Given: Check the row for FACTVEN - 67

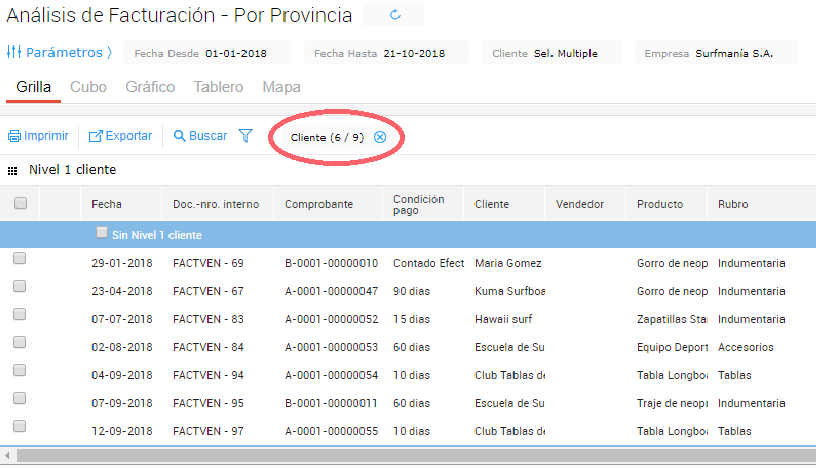Looking at the screenshot, I should [19, 286].
